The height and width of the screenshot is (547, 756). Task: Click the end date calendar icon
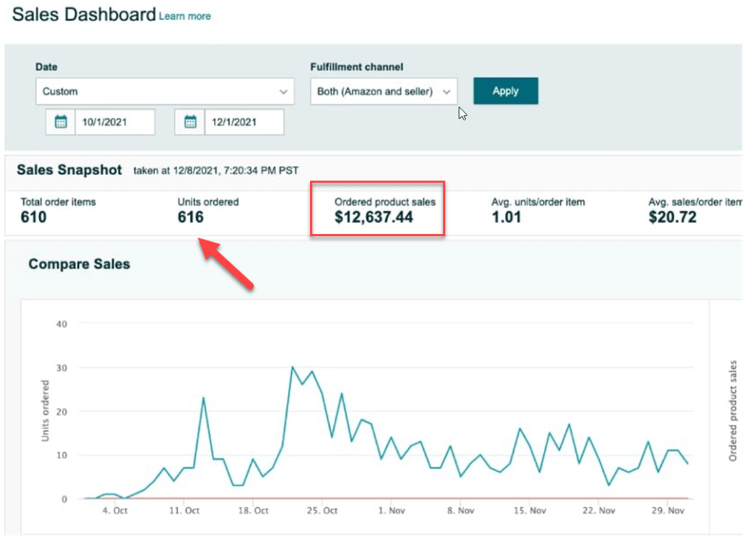(x=190, y=122)
